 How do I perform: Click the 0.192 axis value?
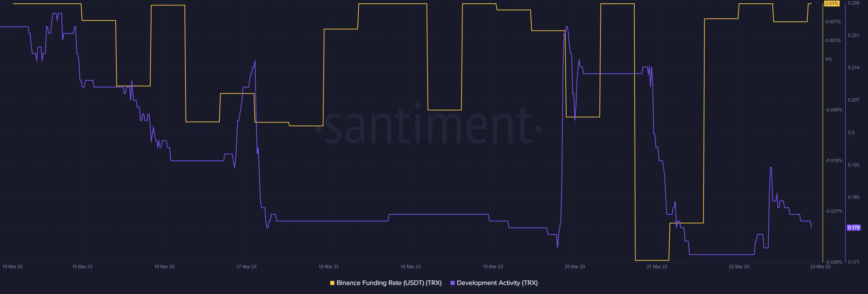[x=854, y=165]
